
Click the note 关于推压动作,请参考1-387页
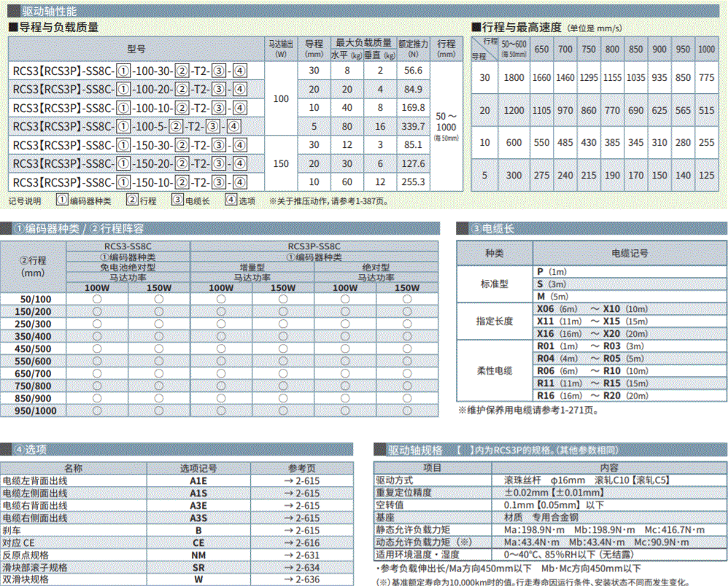[x=328, y=201]
